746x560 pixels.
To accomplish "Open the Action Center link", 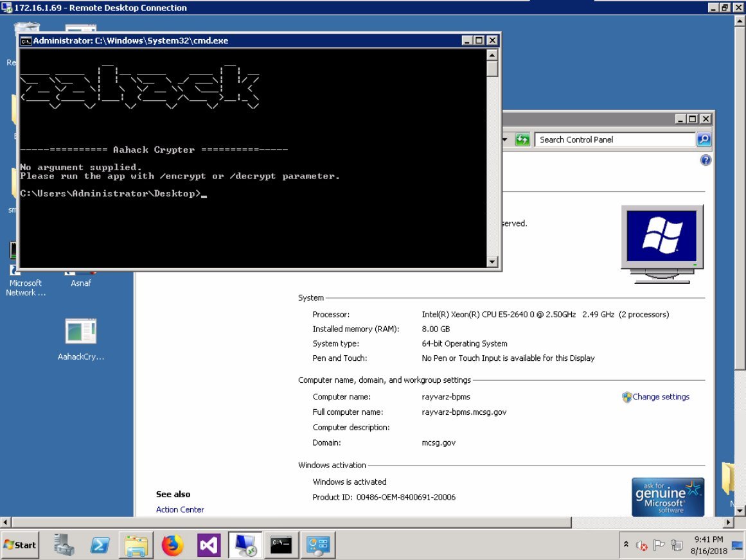I will pos(180,509).
